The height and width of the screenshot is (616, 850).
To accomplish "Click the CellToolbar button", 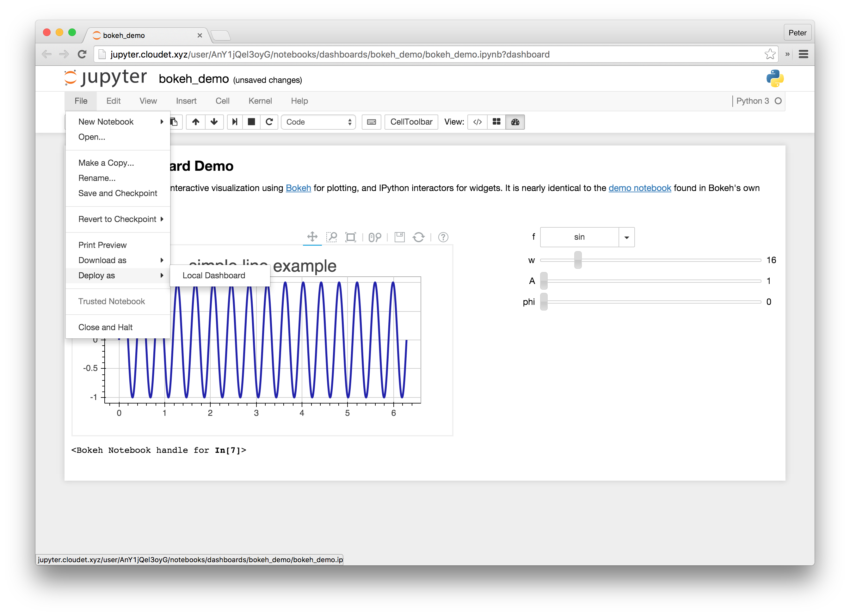I will [x=411, y=122].
